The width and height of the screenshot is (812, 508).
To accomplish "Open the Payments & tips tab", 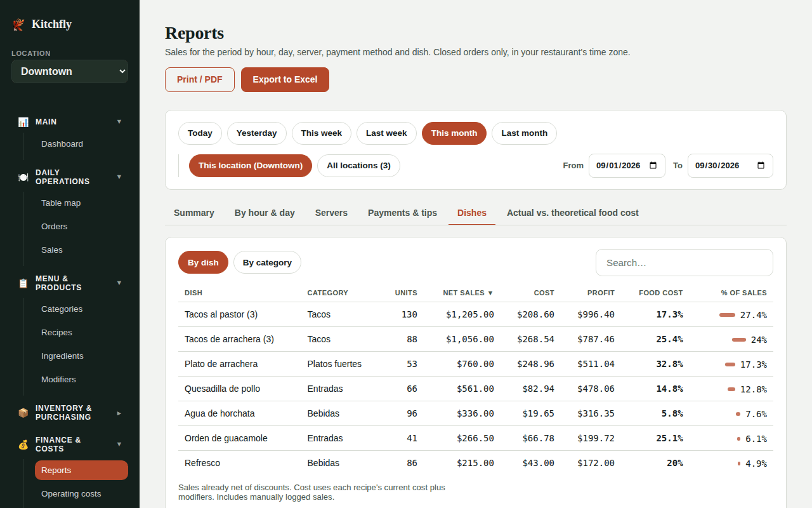I will pos(402,213).
